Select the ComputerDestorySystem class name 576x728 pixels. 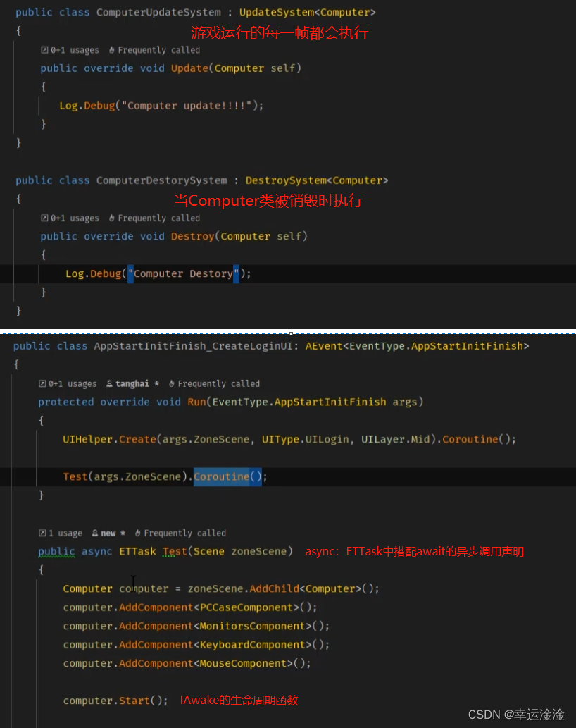[162, 180]
